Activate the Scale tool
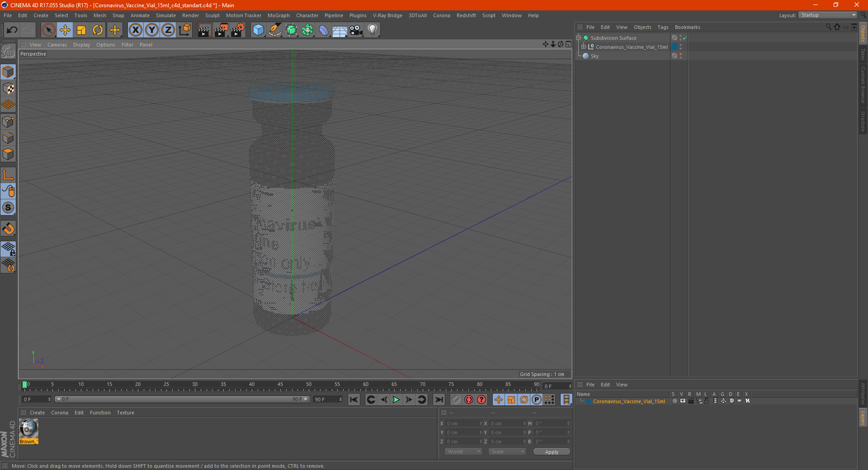Image resolution: width=868 pixels, height=470 pixels. (x=81, y=30)
